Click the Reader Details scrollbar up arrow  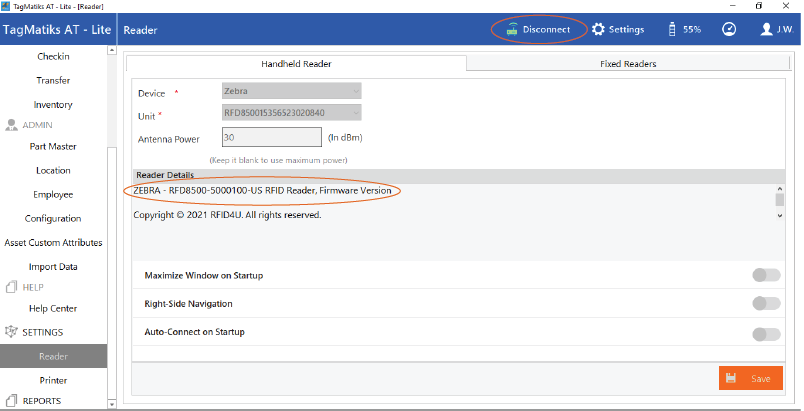pos(779,189)
